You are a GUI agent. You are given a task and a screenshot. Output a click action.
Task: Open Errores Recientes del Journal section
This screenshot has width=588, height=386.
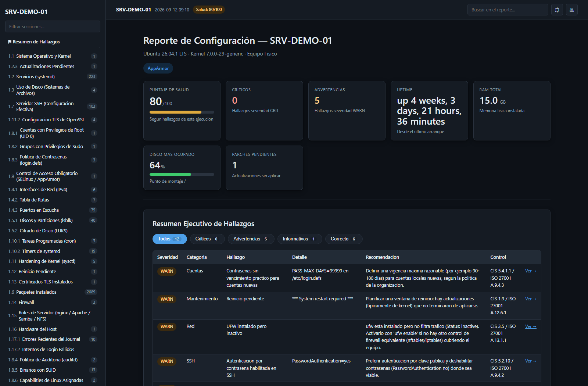(53, 339)
